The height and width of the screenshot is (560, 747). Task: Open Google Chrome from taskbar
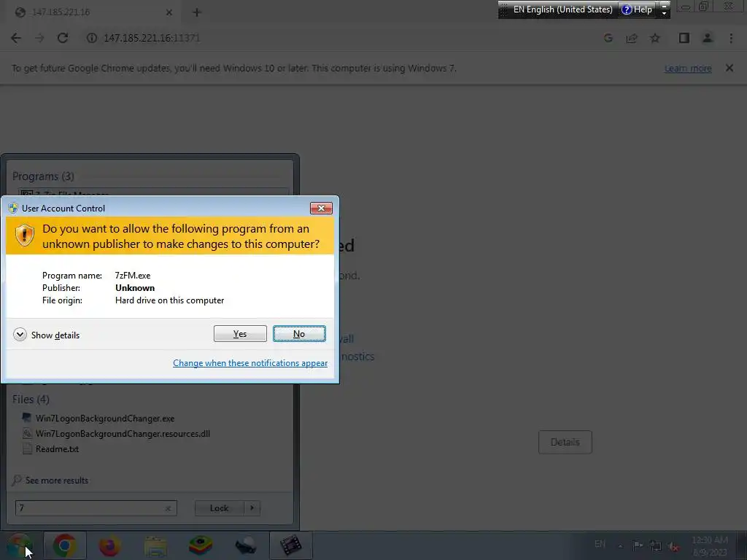[x=65, y=545]
